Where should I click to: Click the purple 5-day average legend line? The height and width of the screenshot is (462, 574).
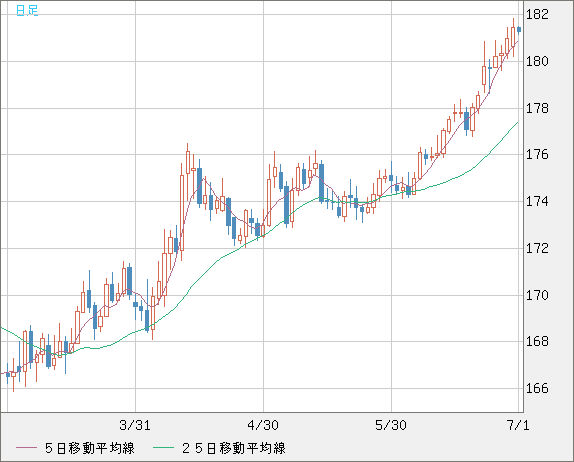click(26, 448)
